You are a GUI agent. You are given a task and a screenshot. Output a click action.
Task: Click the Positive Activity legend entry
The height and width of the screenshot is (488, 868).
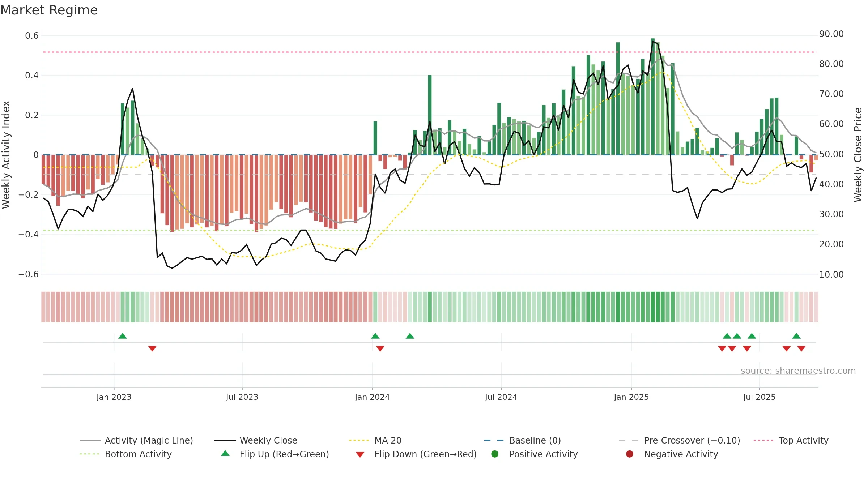click(x=535, y=454)
